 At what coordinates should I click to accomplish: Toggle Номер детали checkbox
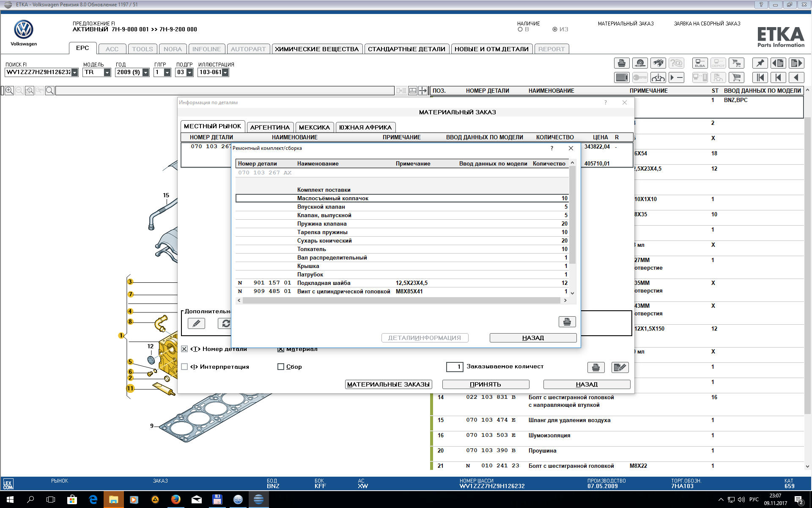pyautogui.click(x=184, y=349)
